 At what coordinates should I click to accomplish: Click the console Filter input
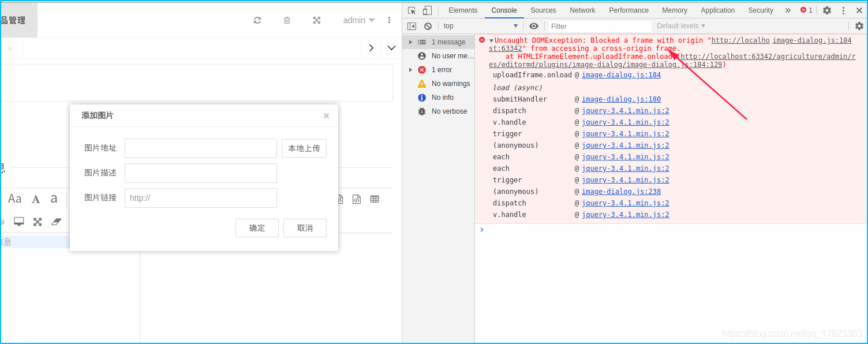(x=600, y=26)
